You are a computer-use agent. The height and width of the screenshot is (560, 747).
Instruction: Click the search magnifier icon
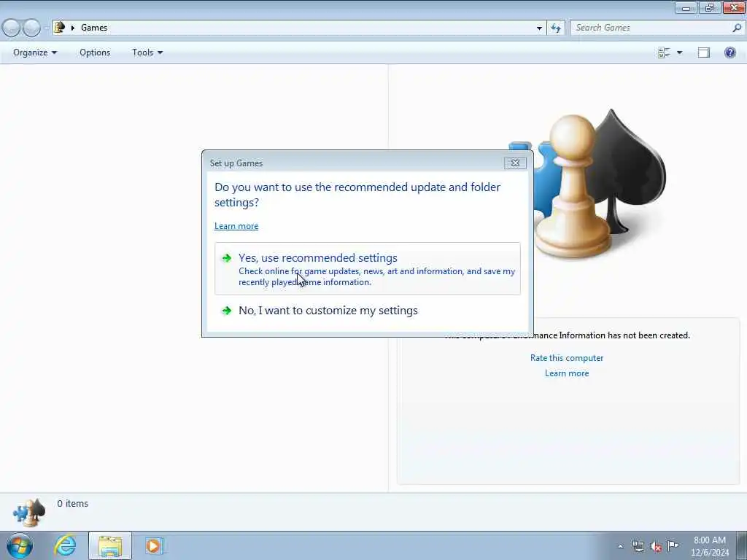(737, 28)
